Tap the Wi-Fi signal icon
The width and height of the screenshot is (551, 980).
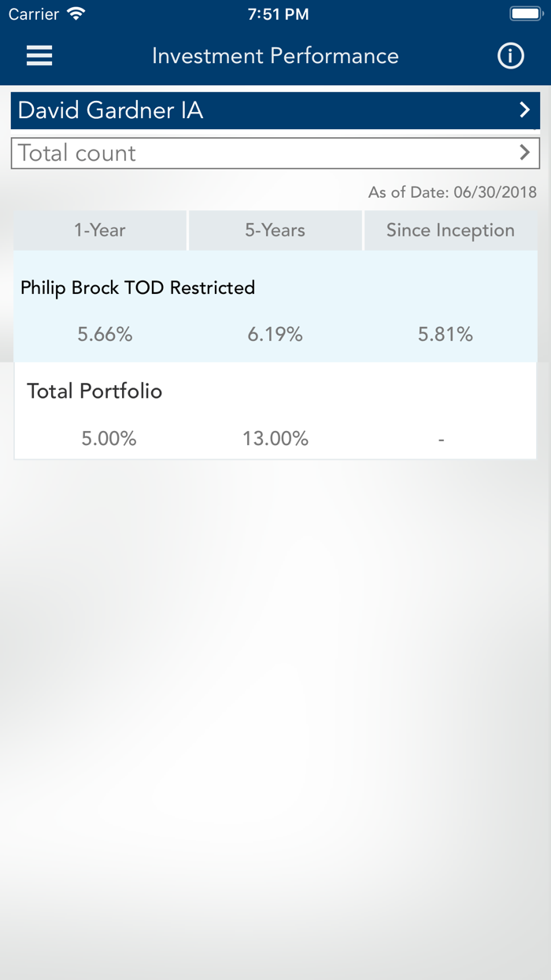76,14
